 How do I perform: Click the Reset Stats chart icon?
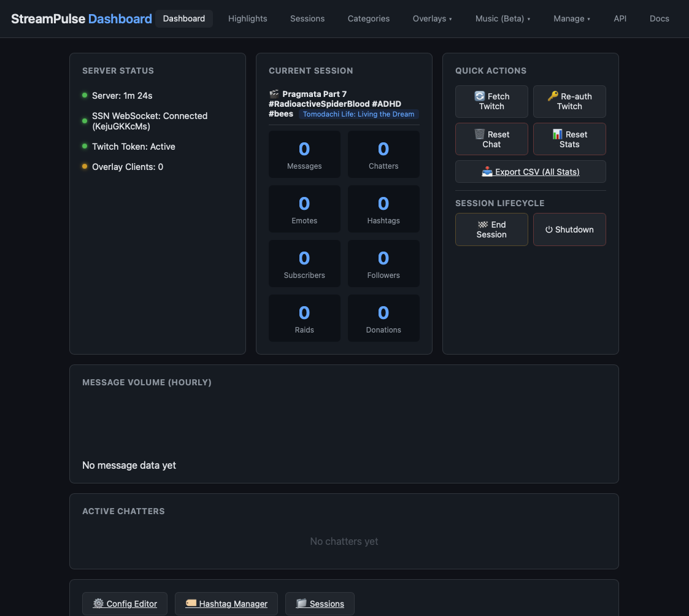coord(557,134)
